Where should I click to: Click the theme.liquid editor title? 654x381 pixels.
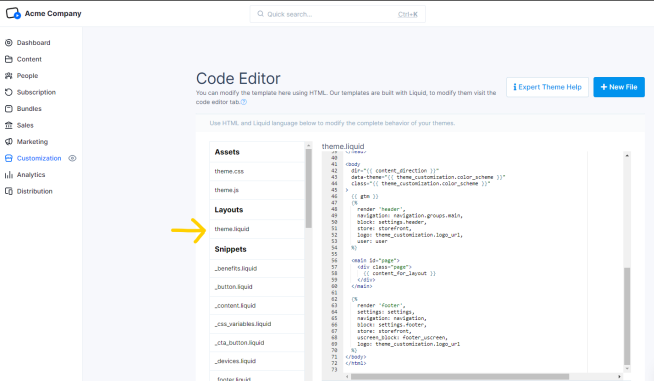tap(343, 146)
